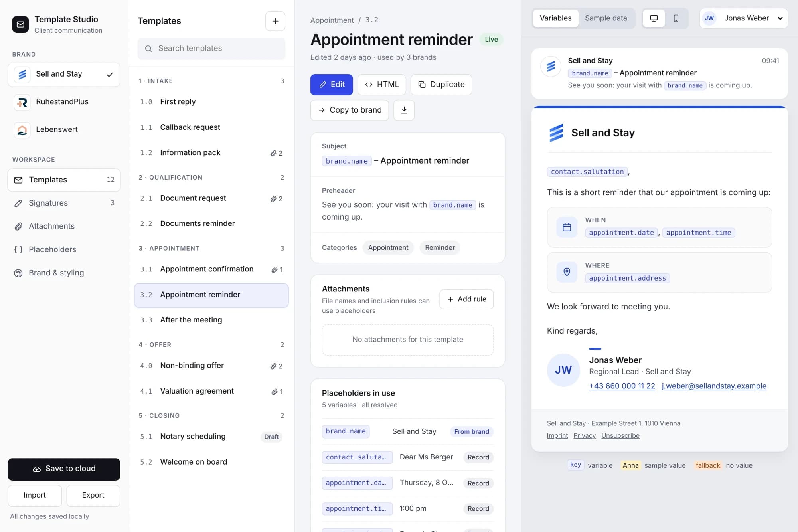The image size is (798, 532).
Task: Open Templates in the workspace menu
Action: [64, 180]
